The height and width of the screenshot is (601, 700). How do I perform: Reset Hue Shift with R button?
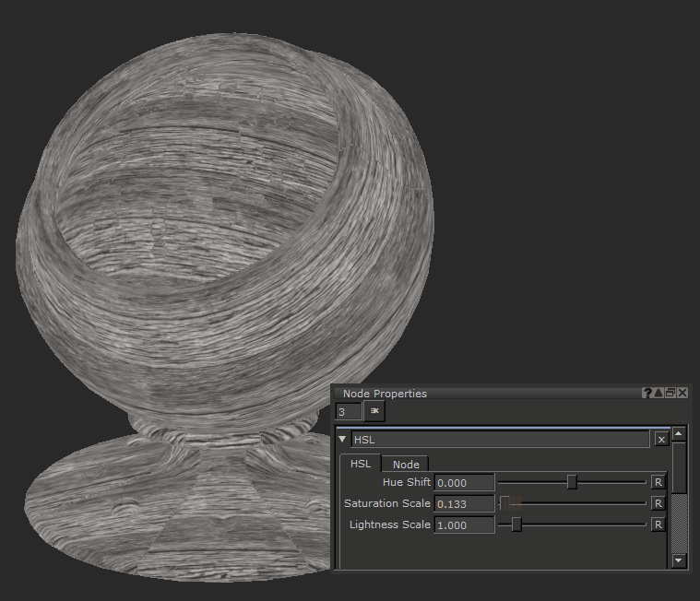pyautogui.click(x=658, y=482)
